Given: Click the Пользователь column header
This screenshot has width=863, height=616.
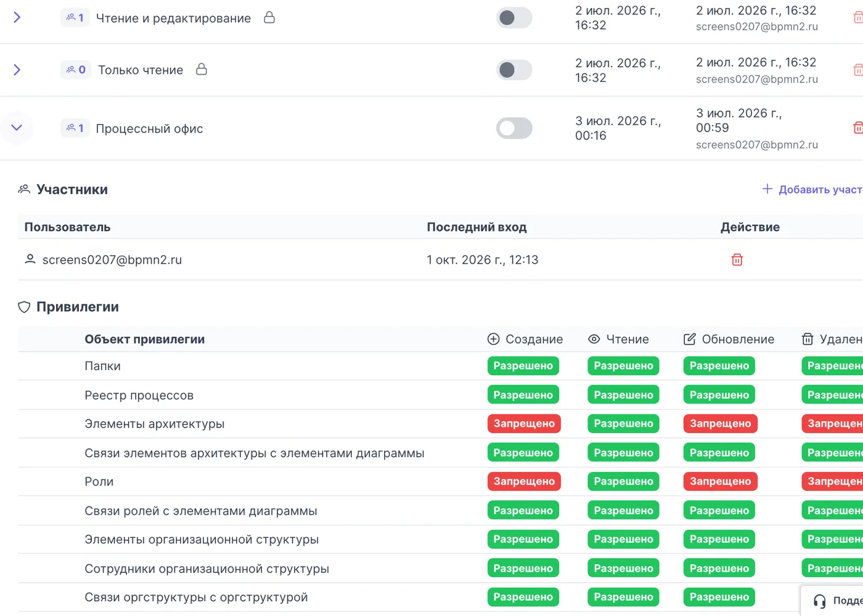Looking at the screenshot, I should (68, 227).
